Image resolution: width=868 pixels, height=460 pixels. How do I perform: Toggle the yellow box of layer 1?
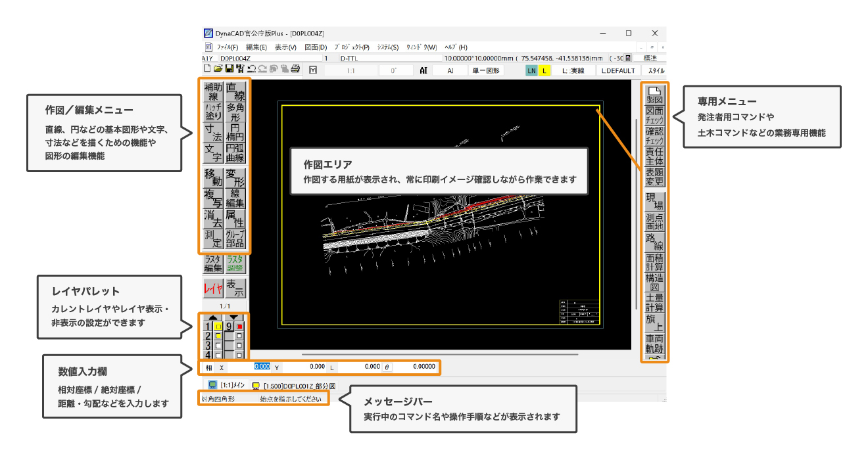218,326
